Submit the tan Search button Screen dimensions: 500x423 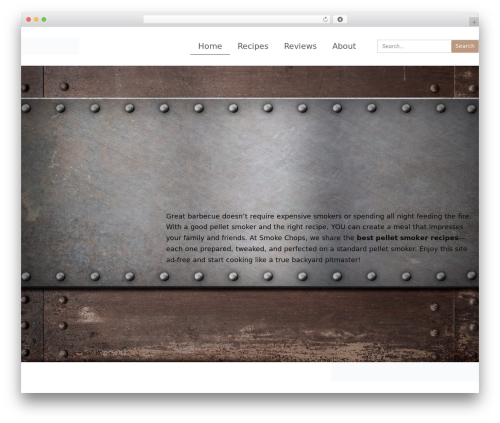point(465,46)
